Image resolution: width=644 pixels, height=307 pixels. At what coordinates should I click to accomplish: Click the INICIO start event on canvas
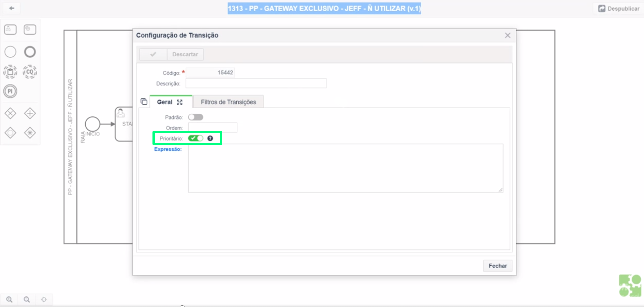point(92,124)
